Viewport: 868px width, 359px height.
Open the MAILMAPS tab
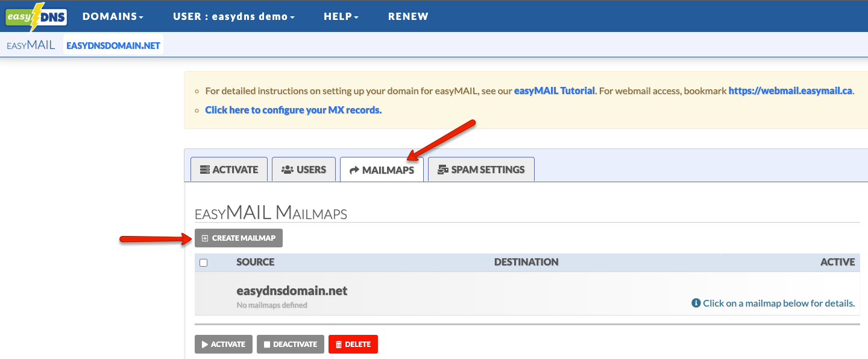(x=382, y=170)
